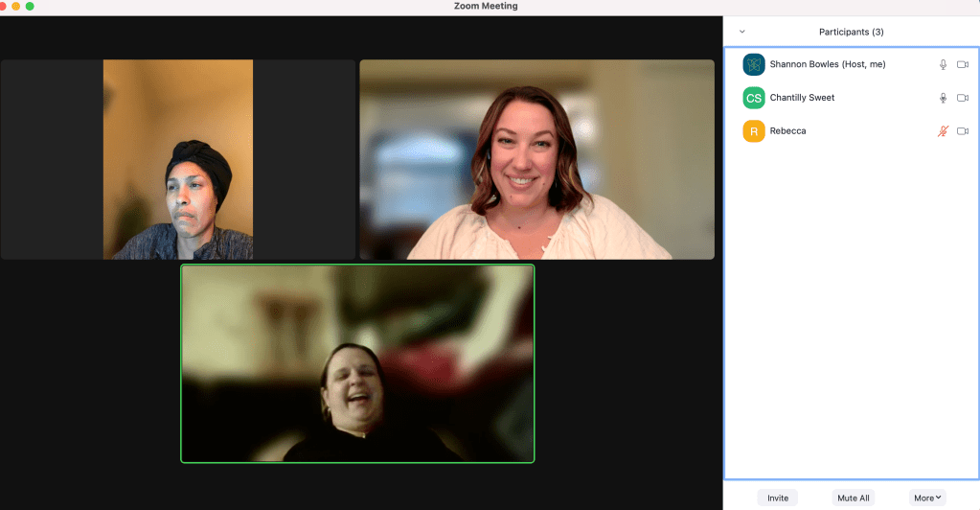980x510 pixels.
Task: Toggle Chantilly Sweet's camera icon
Action: coord(963,98)
